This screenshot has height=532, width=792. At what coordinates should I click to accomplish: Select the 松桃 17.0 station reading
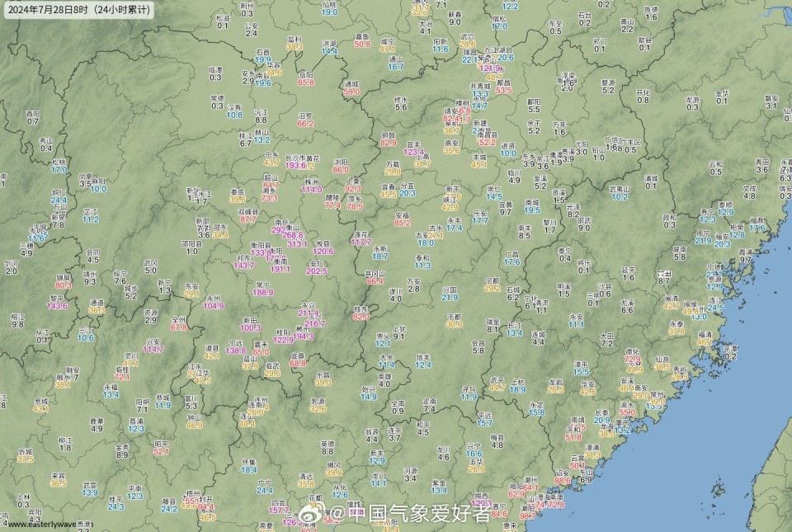pos(59,166)
